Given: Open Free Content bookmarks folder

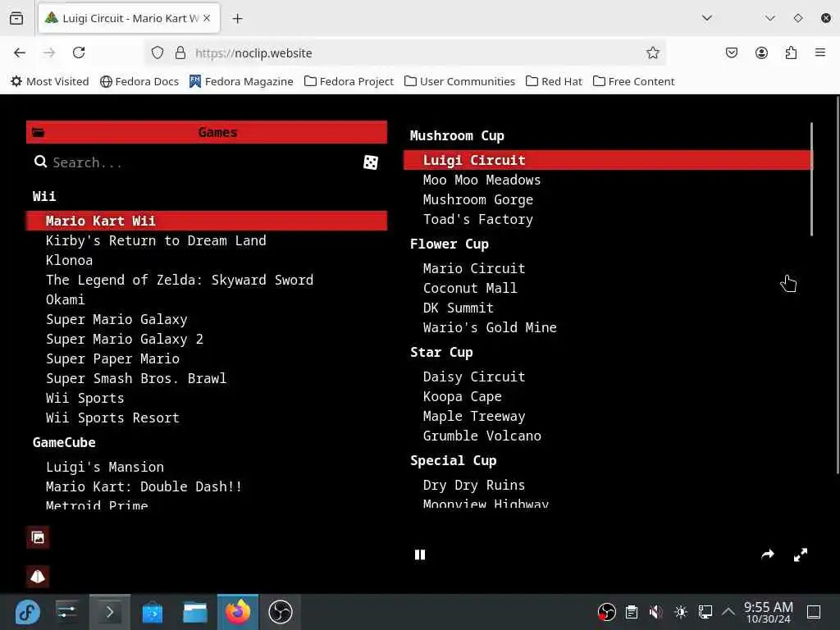Looking at the screenshot, I should coord(634,81).
